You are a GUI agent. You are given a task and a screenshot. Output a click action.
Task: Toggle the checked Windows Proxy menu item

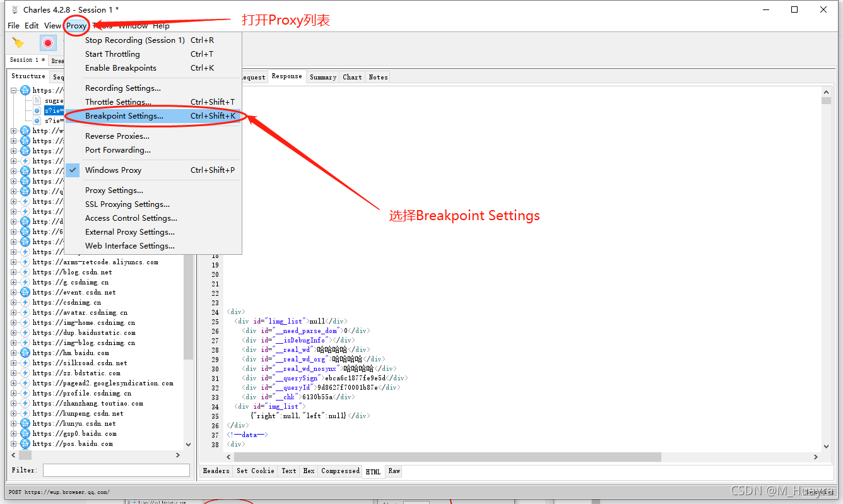[x=153, y=170]
